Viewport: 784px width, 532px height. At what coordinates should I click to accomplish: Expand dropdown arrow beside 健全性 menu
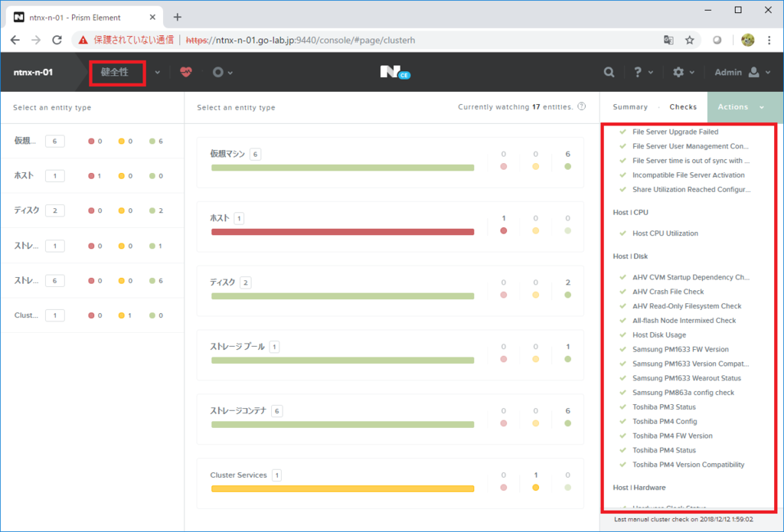pos(158,73)
